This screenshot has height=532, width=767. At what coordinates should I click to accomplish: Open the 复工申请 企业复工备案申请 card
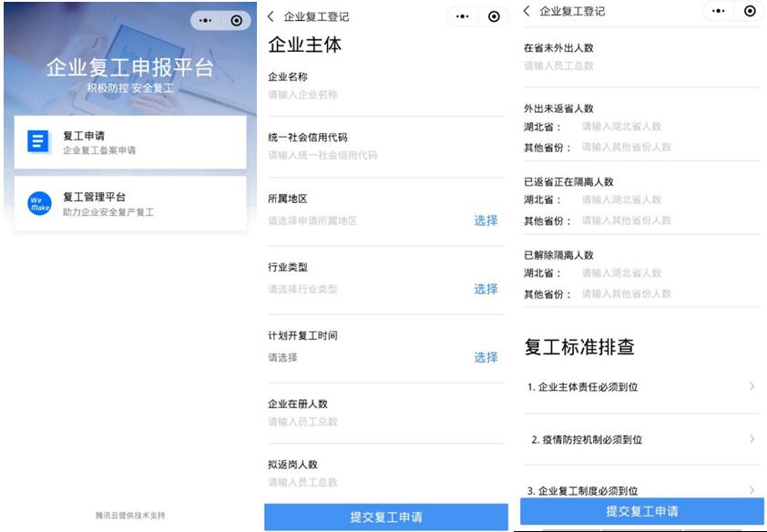click(x=130, y=142)
